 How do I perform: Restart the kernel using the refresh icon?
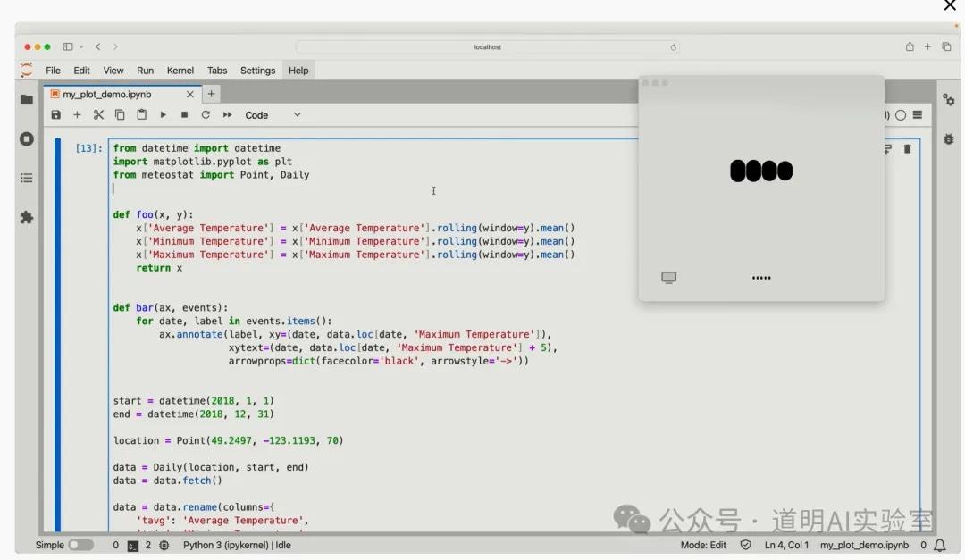[206, 115]
